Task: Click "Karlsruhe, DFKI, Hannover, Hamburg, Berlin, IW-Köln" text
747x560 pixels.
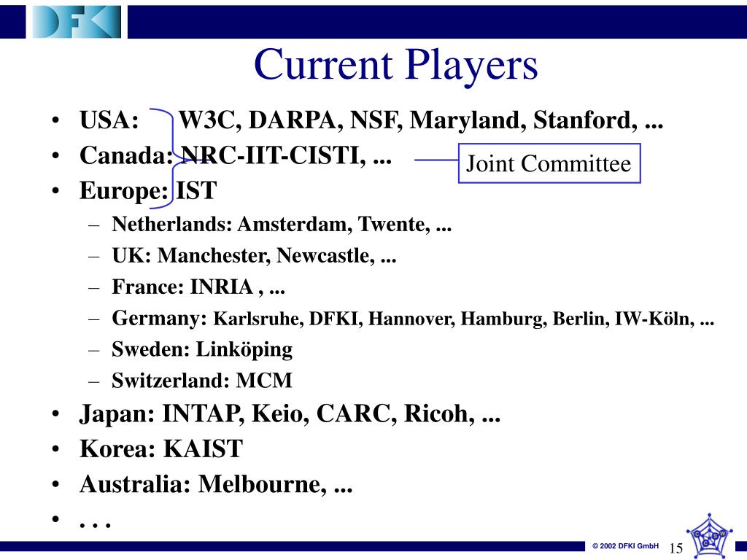Action: 454,319
